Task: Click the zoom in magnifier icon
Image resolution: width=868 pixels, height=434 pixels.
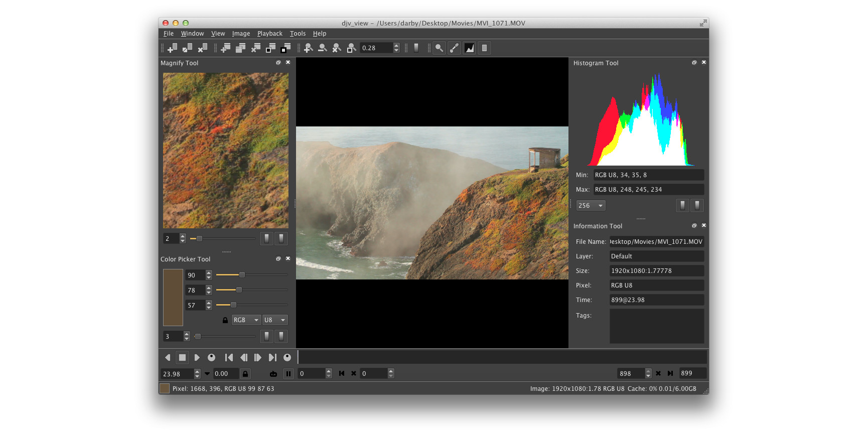Action: pos(309,48)
